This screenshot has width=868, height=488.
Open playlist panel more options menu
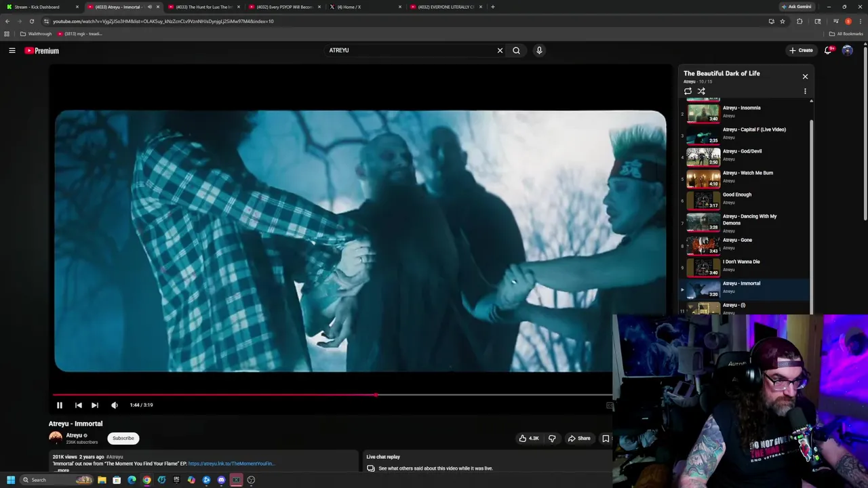(805, 91)
